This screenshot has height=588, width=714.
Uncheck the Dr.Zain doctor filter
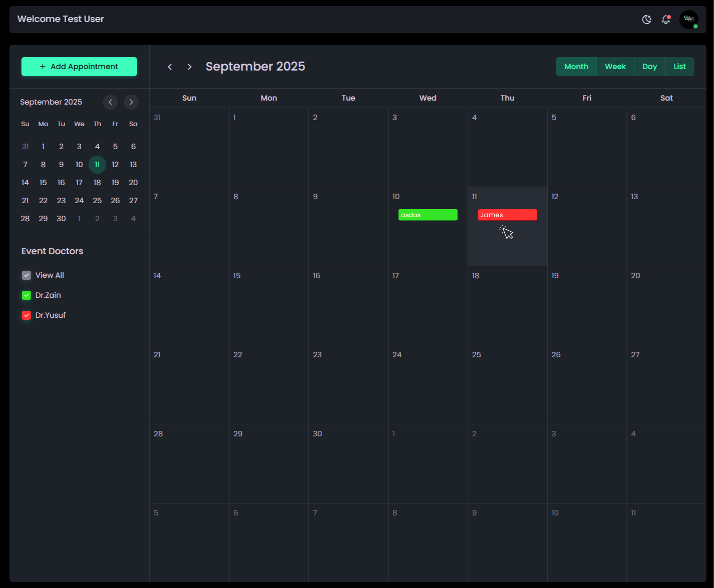point(27,295)
